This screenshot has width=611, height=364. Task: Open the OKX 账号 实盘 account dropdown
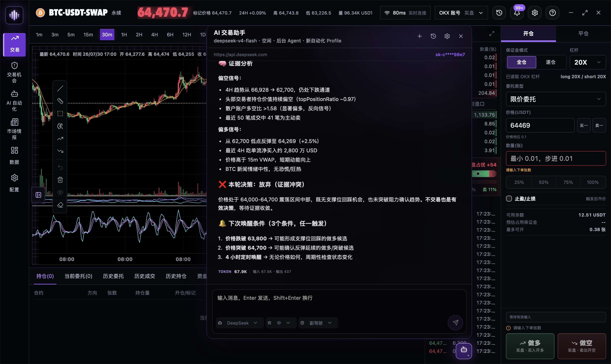pos(461,13)
